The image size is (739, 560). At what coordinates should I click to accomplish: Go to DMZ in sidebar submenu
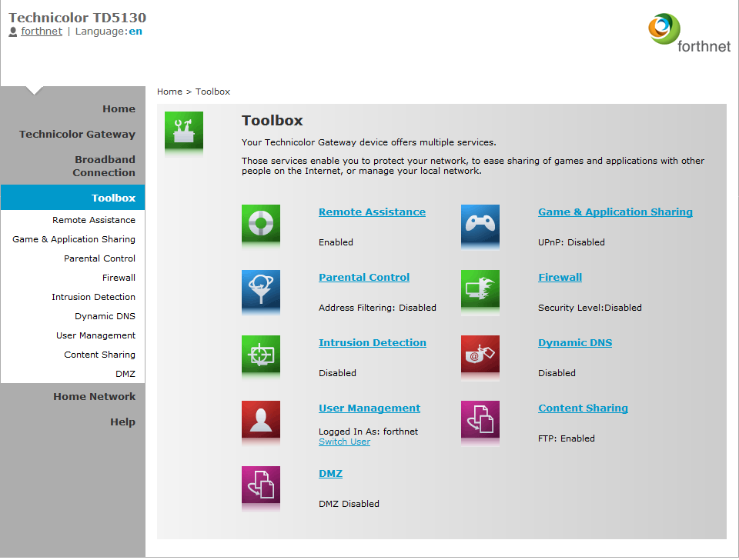point(125,374)
